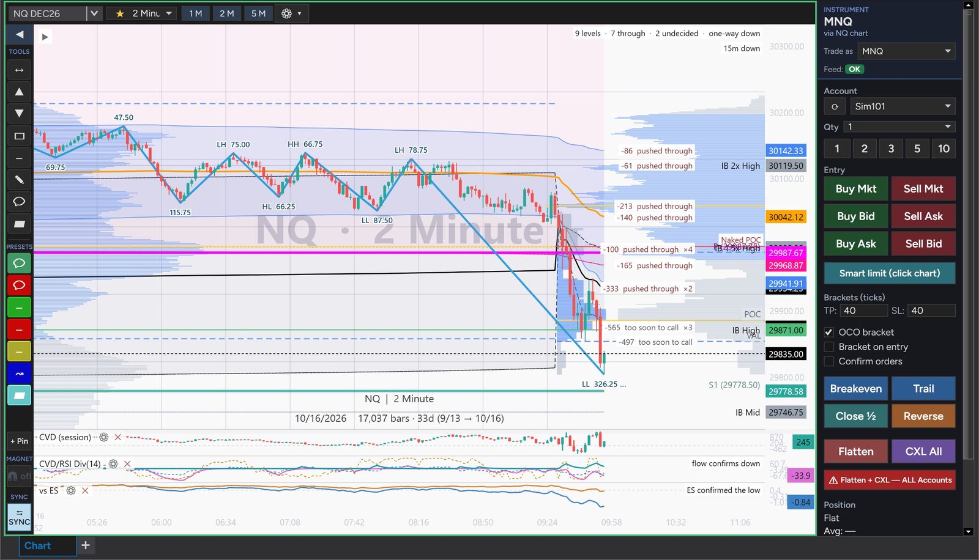This screenshot has width=979, height=560.
Task: Enable Confirm orders checkbox
Action: tap(828, 361)
